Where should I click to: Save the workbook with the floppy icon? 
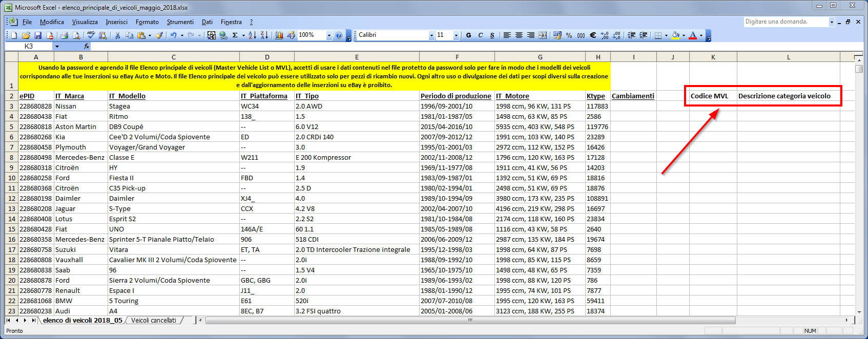click(x=38, y=35)
